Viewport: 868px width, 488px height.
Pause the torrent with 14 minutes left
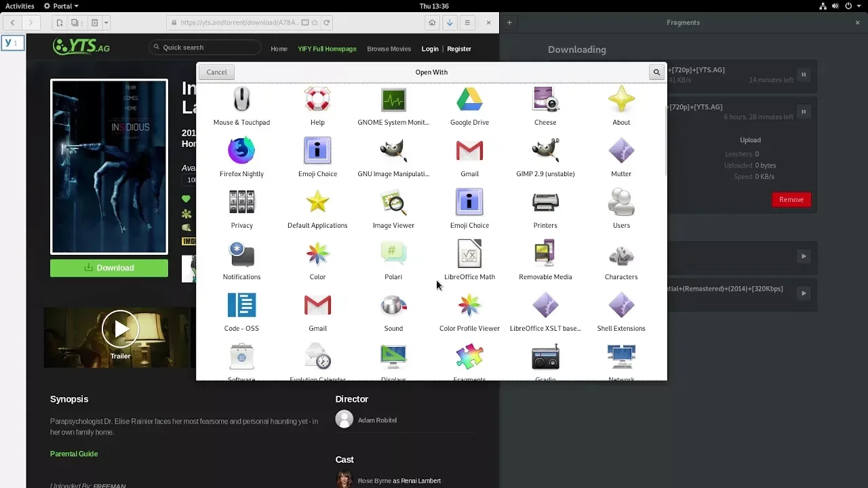click(804, 75)
